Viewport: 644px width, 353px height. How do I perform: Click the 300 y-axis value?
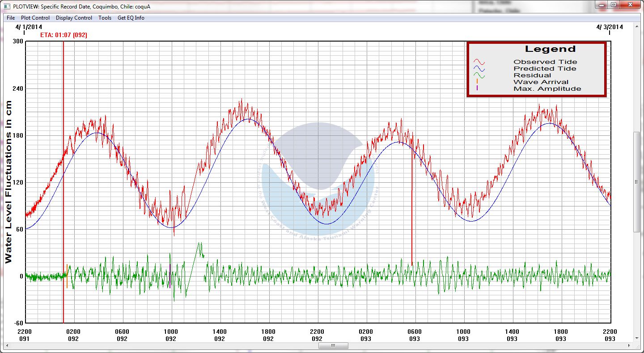click(x=18, y=42)
